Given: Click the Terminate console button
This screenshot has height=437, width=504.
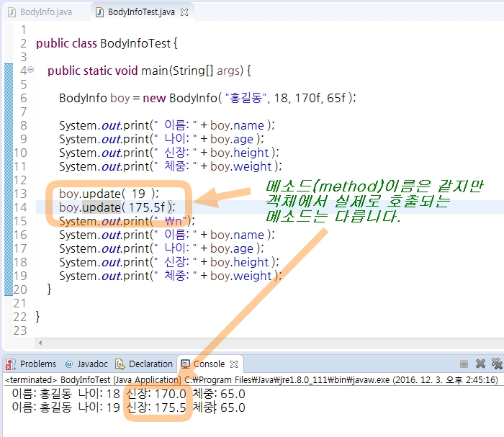Looking at the screenshot, I should [464, 364].
